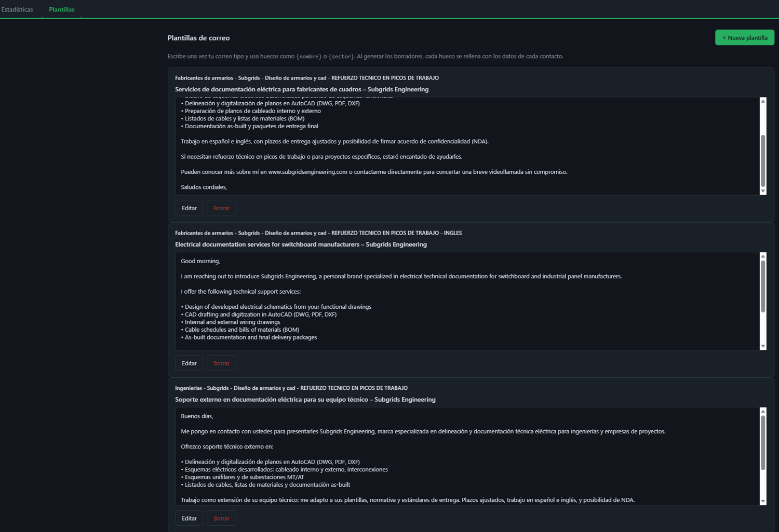The width and height of the screenshot is (779, 532).
Task: Click up arrow of first template scrollbar
Action: tap(763, 101)
